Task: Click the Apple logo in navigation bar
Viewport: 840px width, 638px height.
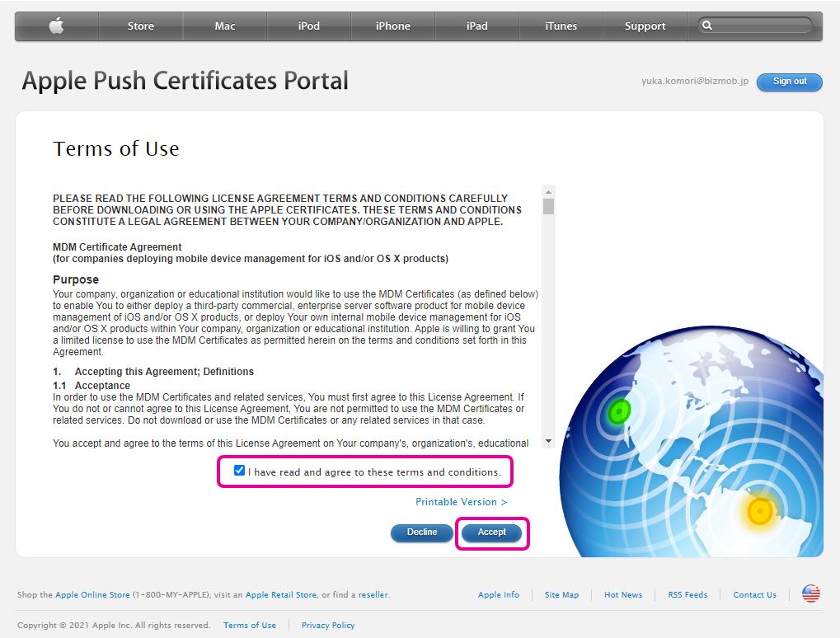Action: (x=56, y=26)
